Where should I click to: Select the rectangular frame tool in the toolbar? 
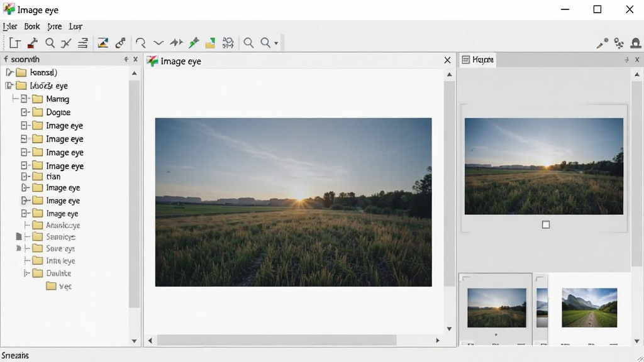click(15, 43)
